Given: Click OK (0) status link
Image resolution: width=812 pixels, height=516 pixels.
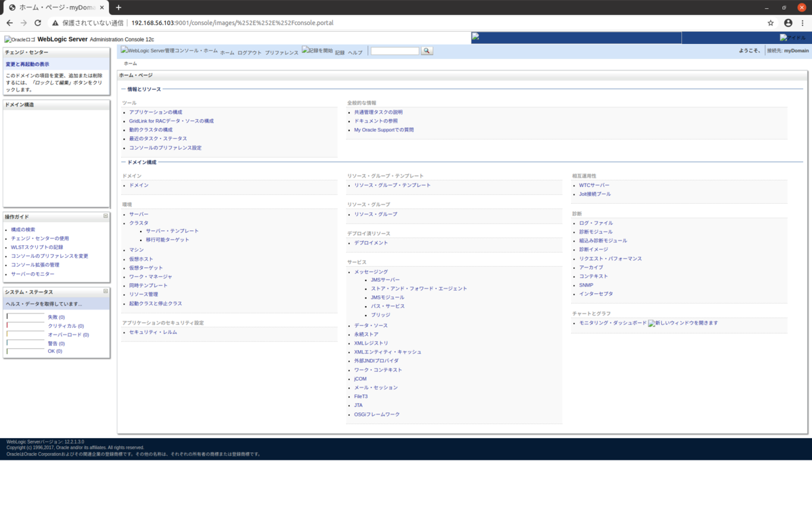Looking at the screenshot, I should pyautogui.click(x=55, y=351).
